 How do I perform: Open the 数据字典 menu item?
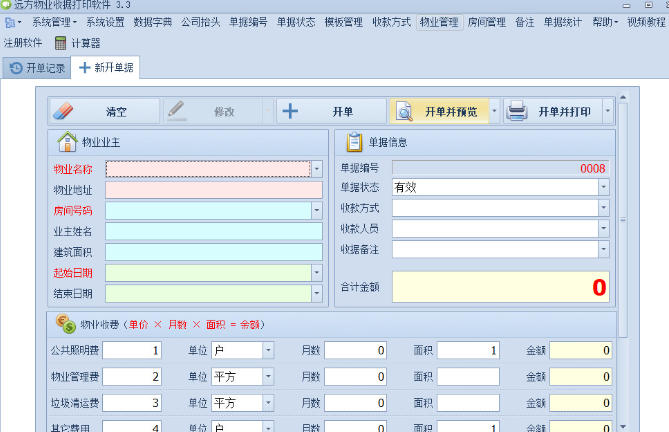click(x=153, y=22)
